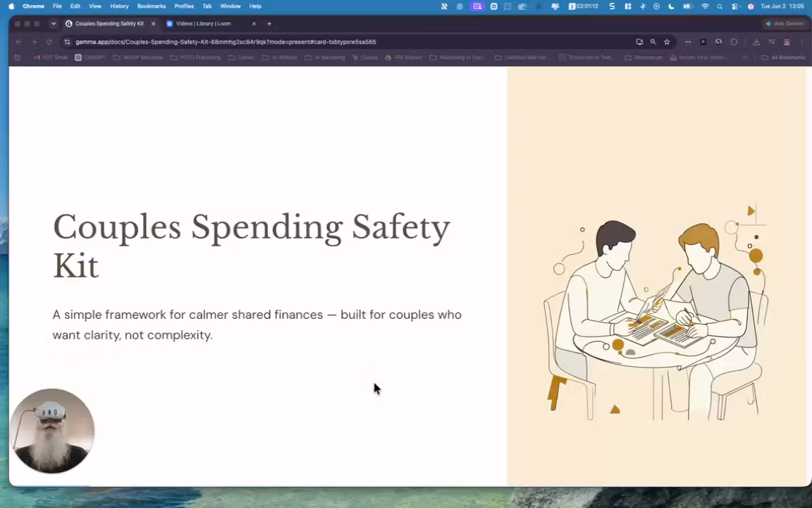The width and height of the screenshot is (812, 508).
Task: Open the Claude bookmark
Action: coord(365,58)
